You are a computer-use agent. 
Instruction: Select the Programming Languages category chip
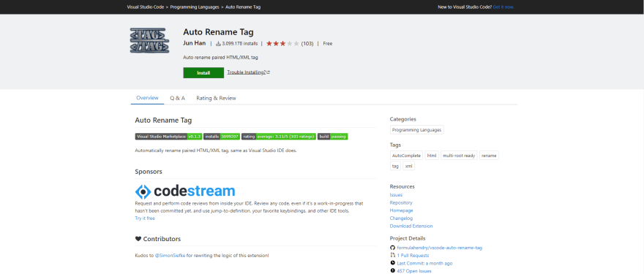coord(417,130)
